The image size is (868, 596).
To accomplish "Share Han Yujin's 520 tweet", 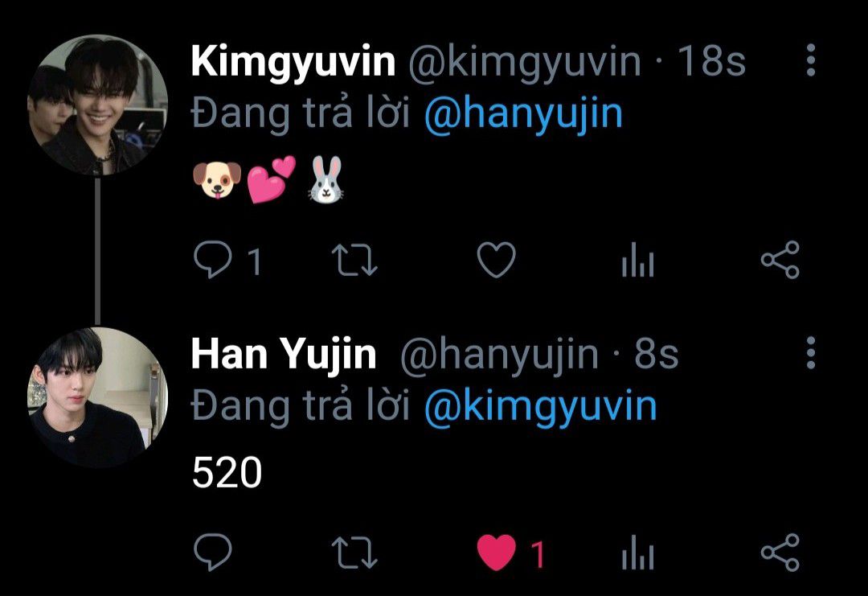I will point(780,553).
